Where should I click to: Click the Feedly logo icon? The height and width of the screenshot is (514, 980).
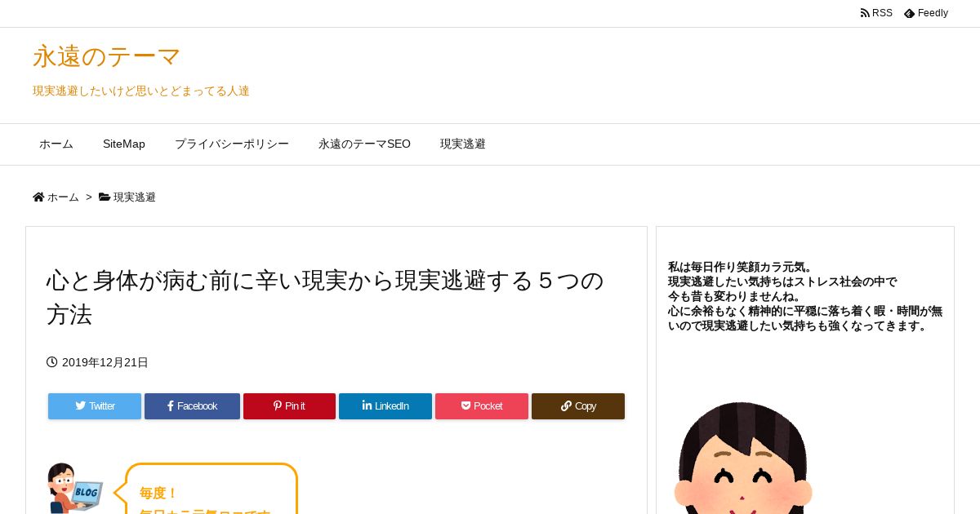(909, 13)
